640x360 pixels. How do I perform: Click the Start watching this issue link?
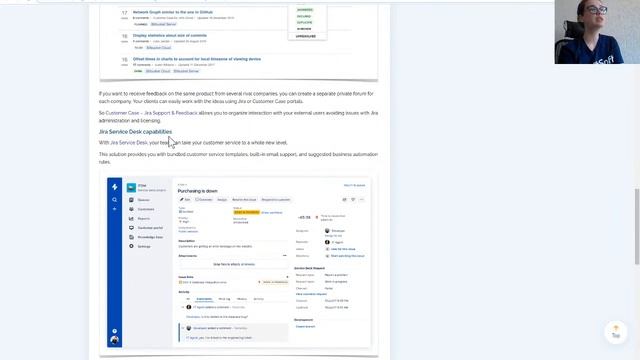(347, 256)
